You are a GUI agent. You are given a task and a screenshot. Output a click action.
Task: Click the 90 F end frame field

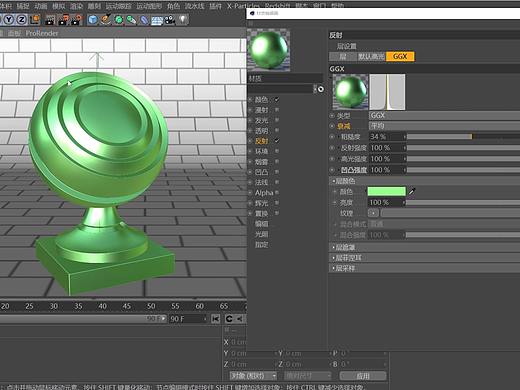coord(188,319)
